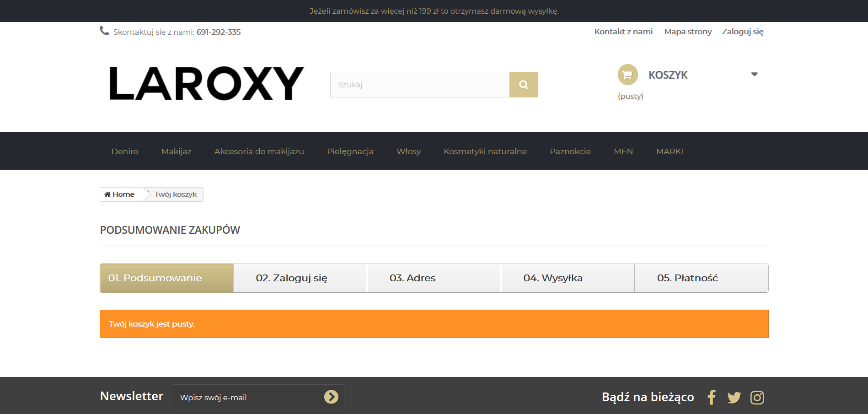Image resolution: width=868 pixels, height=414 pixels.
Task: Click the Zaloguj się header link
Action: coord(743,32)
